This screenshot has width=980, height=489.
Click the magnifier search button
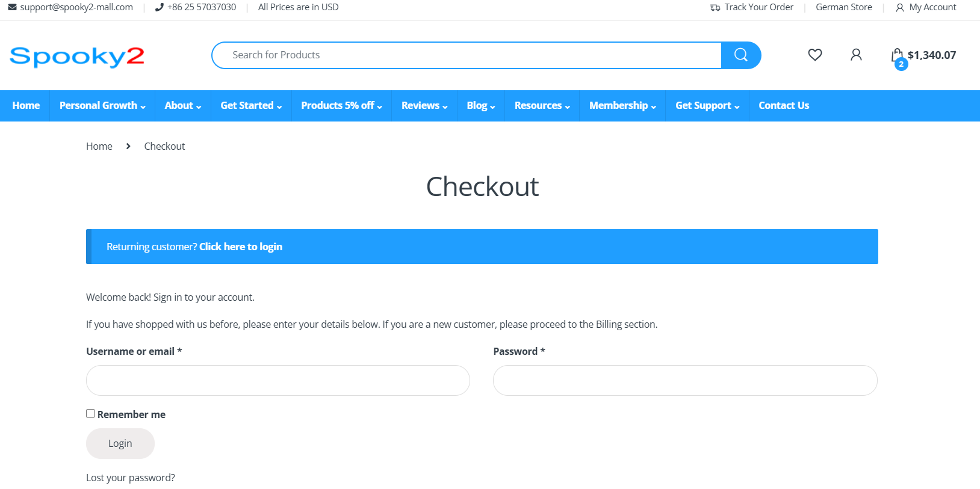740,55
